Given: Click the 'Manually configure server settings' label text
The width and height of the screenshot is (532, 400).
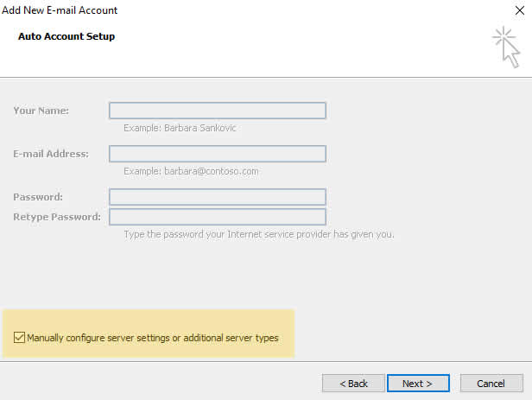Looking at the screenshot, I should 153,338.
